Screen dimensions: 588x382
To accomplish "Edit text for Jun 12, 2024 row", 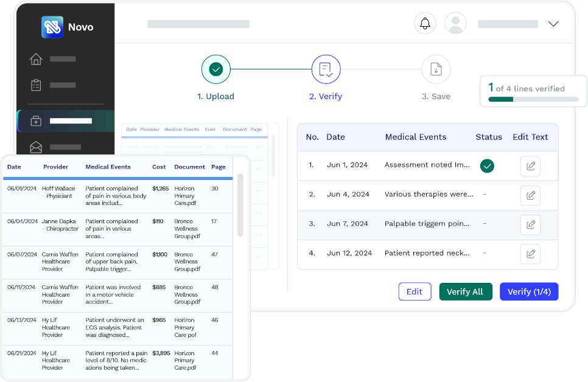I will (x=530, y=254).
